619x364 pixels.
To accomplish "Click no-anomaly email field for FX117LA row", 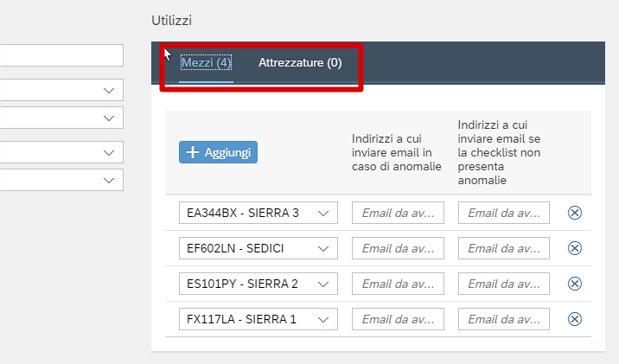I will pos(503,320).
